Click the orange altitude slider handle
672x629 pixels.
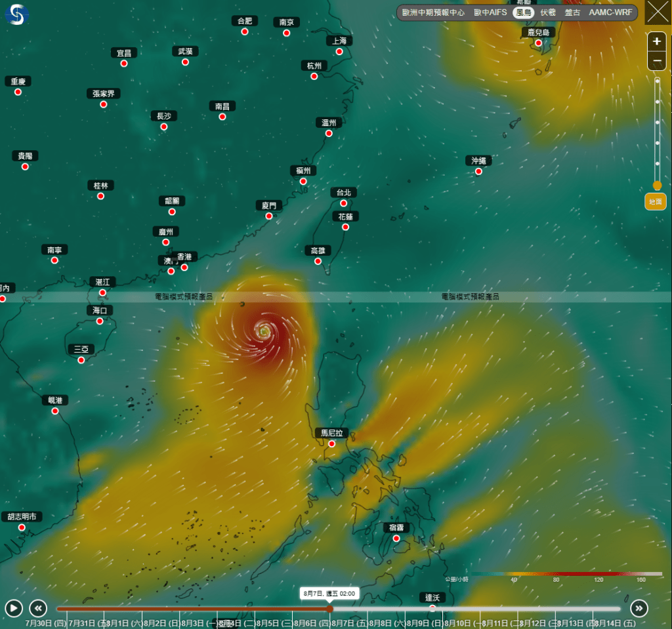[x=657, y=185]
